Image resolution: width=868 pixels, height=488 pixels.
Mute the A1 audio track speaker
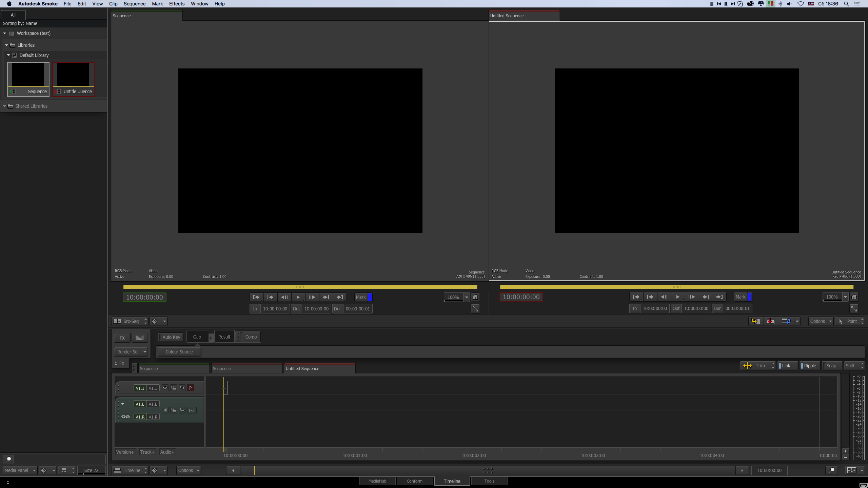click(165, 410)
